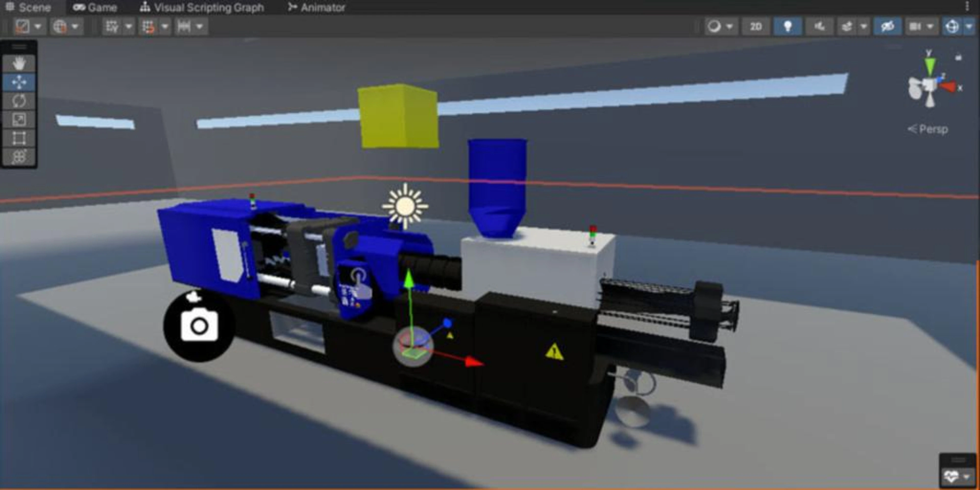The width and height of the screenshot is (980, 490).
Task: Expand the pivot/center handle dropdown arrow
Action: click(x=38, y=26)
